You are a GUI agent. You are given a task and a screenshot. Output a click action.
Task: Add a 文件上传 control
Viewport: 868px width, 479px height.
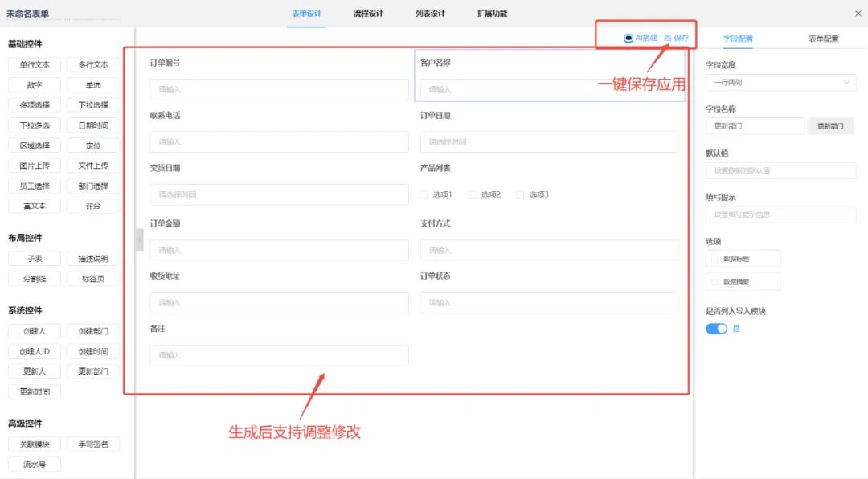tap(93, 166)
